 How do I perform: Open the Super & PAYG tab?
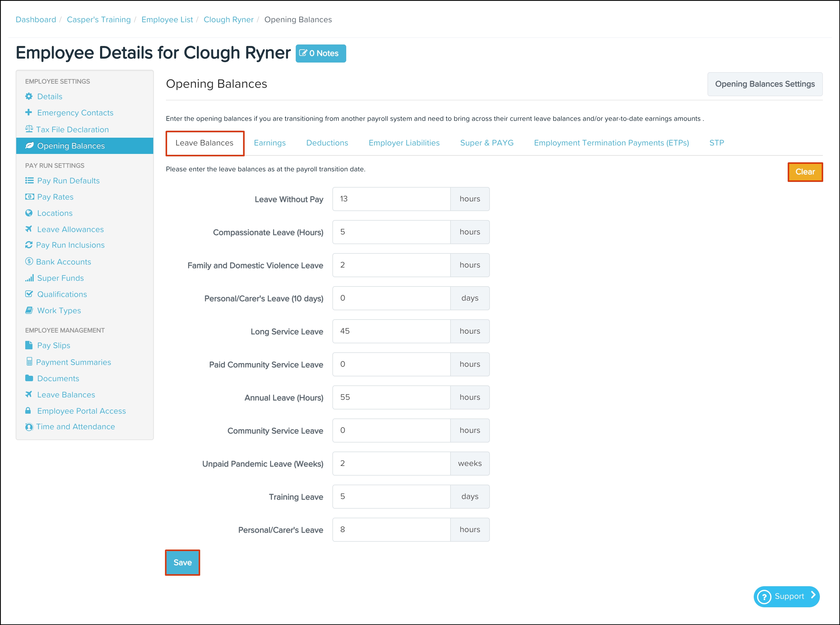(x=486, y=143)
